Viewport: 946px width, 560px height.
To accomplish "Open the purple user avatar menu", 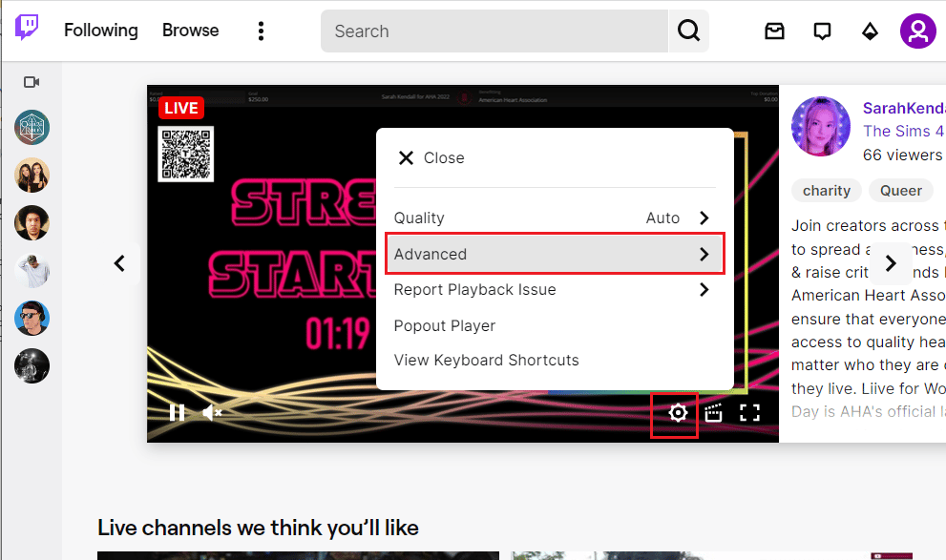I will (917, 31).
